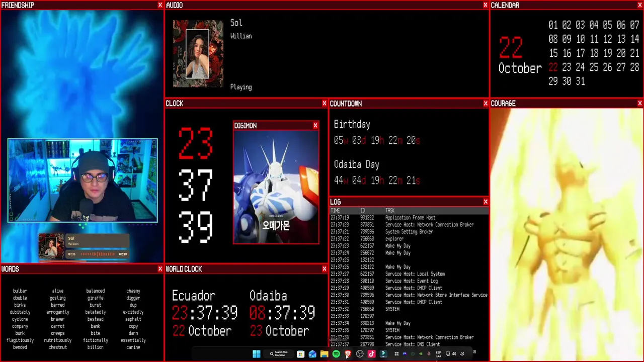Screen dimensions: 644x362
Task: Click the microphone tray icon
Action: click(429, 354)
